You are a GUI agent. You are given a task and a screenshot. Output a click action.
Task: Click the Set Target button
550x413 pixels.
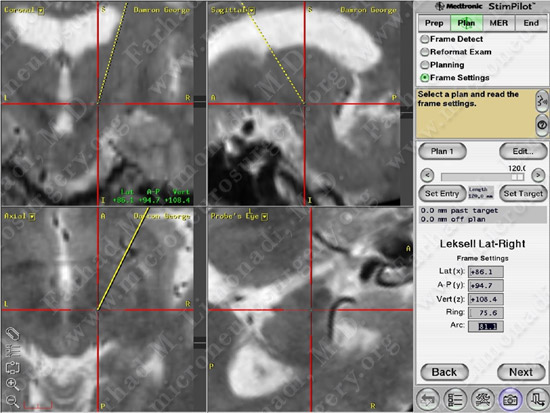coord(523,193)
